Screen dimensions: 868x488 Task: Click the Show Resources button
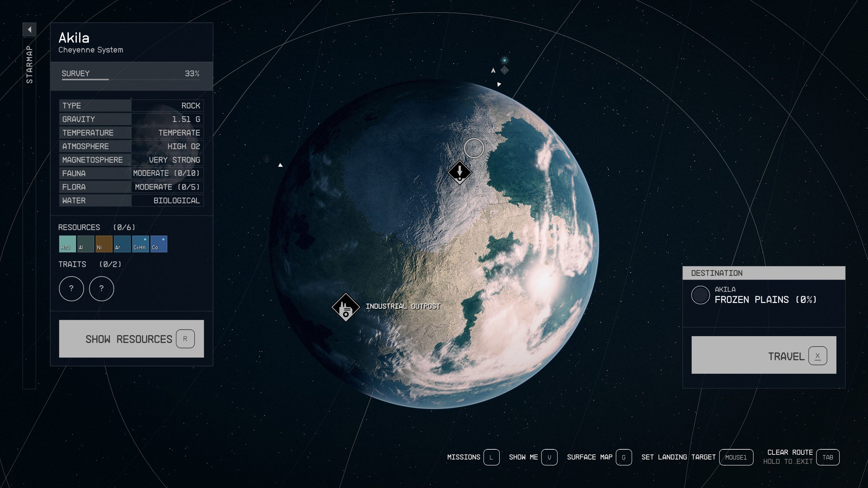(x=132, y=339)
